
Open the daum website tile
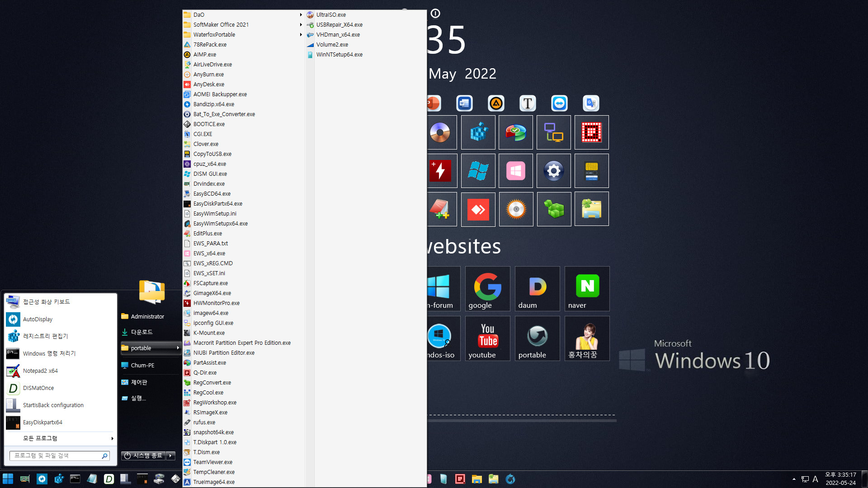(x=537, y=289)
